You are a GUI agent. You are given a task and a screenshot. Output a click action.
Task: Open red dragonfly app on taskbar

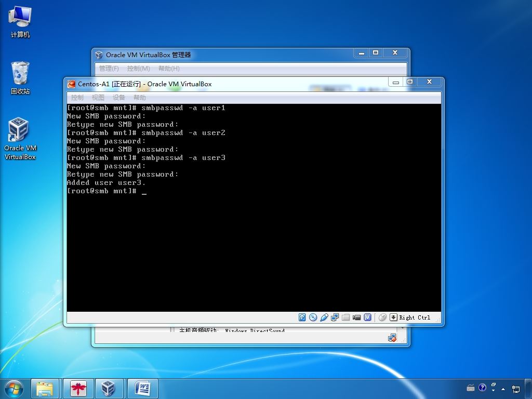pyautogui.click(x=78, y=389)
